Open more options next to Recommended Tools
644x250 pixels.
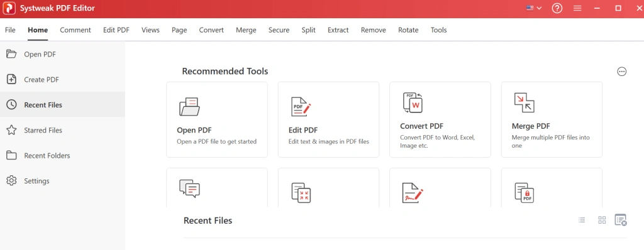[622, 72]
